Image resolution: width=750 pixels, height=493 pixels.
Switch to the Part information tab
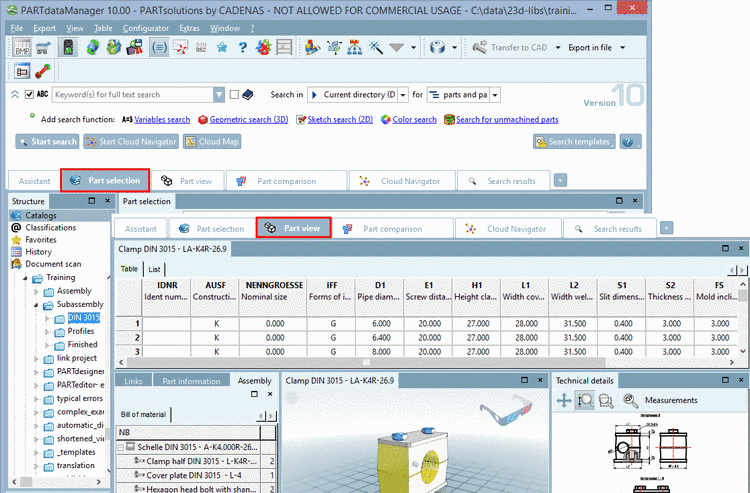click(x=191, y=381)
